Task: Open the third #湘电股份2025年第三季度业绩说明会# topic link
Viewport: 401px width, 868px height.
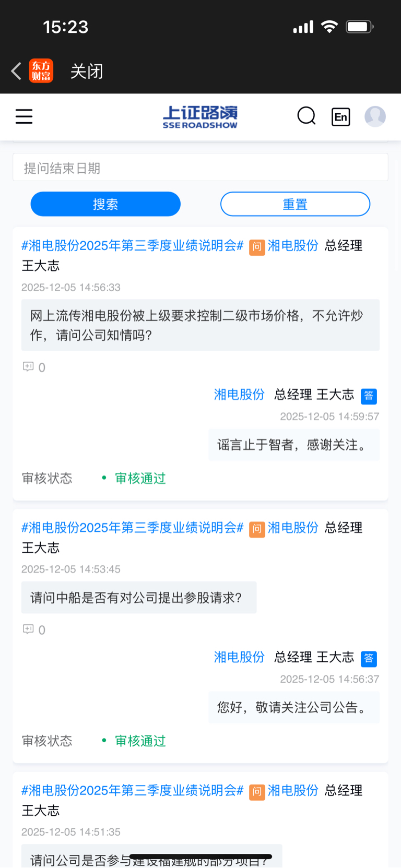Action: [133, 791]
